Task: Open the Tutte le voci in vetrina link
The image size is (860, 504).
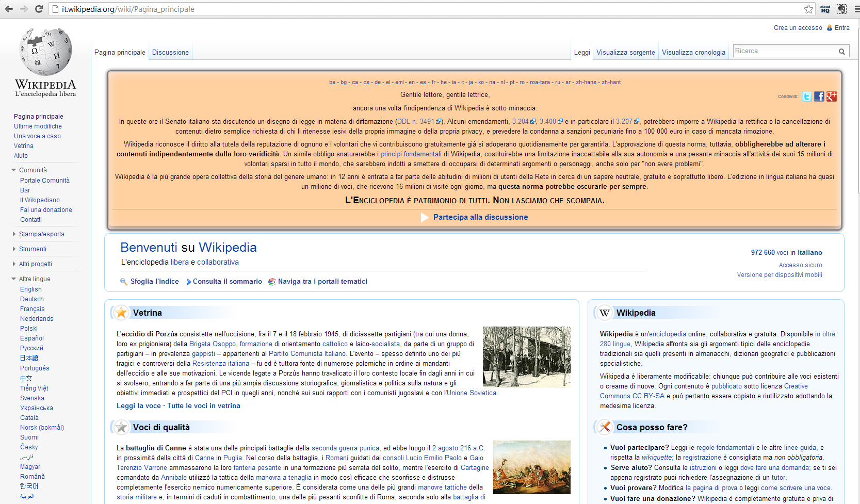Action: [x=204, y=406]
